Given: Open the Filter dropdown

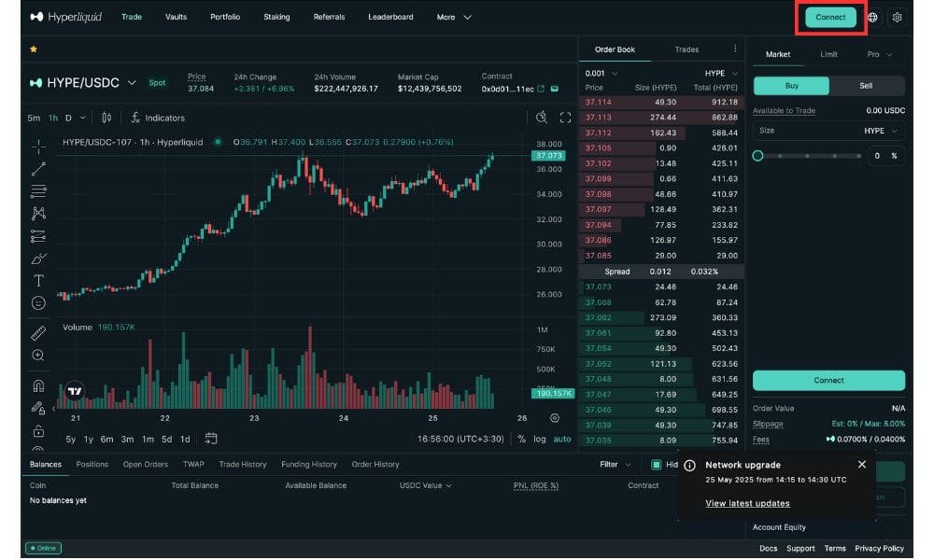Looking at the screenshot, I should click(x=616, y=464).
